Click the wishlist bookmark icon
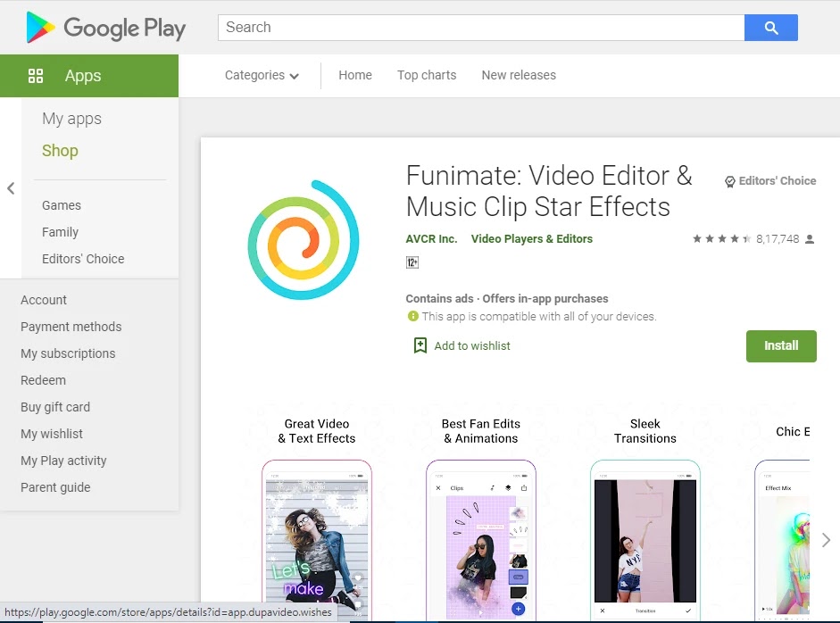 (x=420, y=345)
